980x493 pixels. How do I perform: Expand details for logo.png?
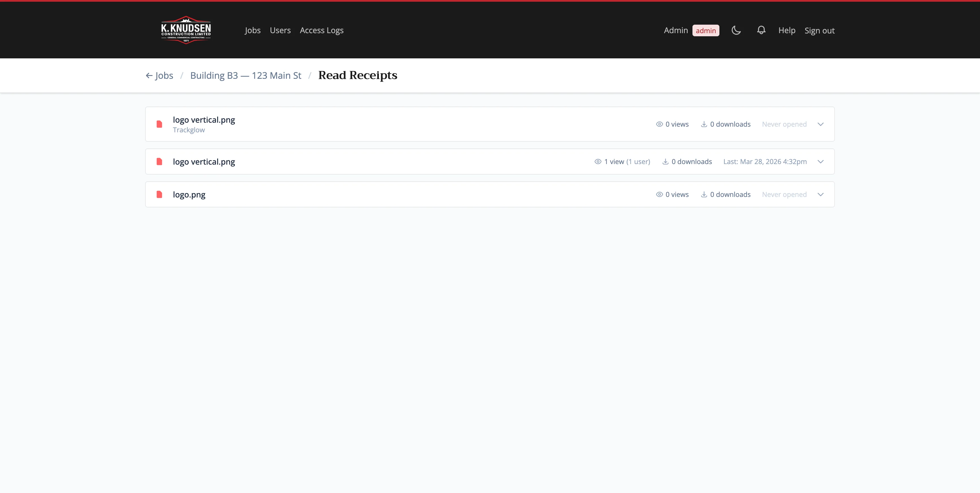pyautogui.click(x=821, y=194)
